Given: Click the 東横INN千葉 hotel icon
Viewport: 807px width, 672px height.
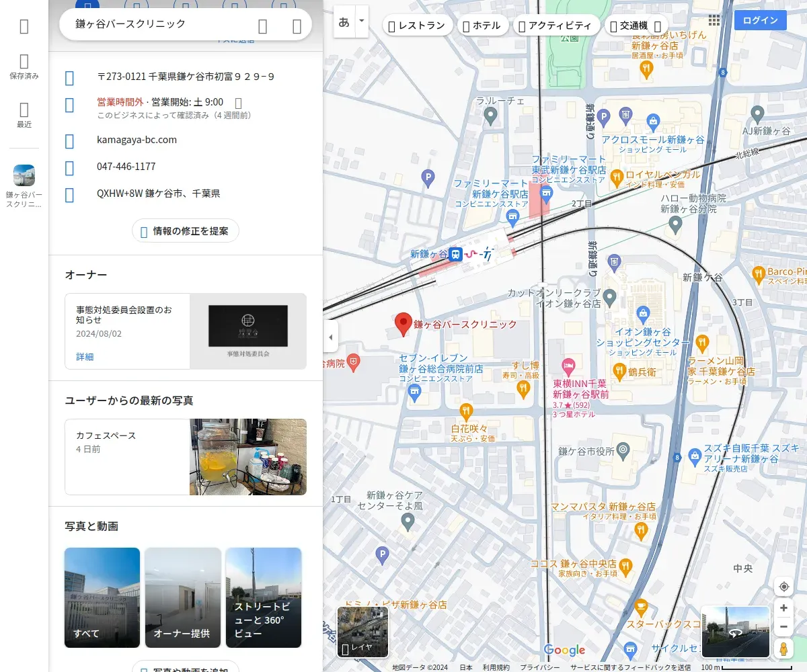Looking at the screenshot, I should [x=568, y=367].
